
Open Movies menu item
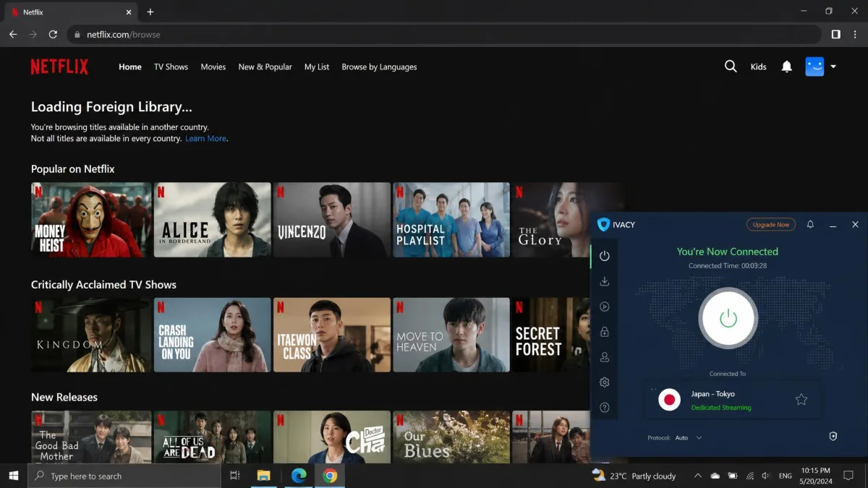pos(213,67)
